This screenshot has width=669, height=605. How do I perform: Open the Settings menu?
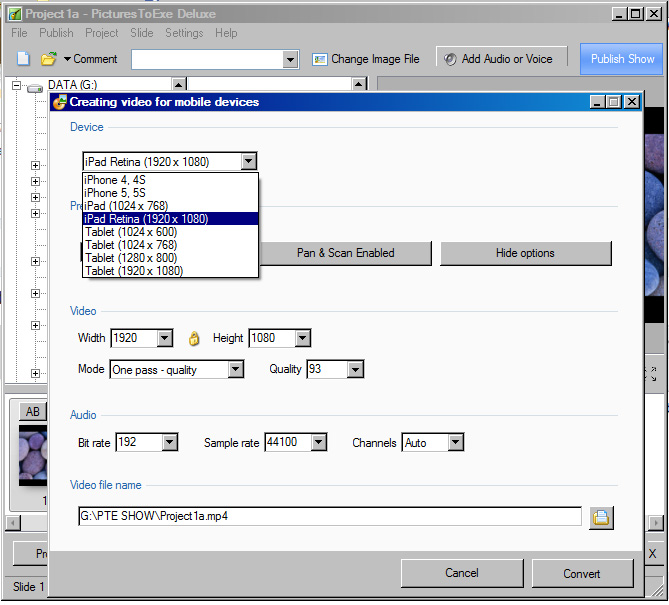coord(184,33)
